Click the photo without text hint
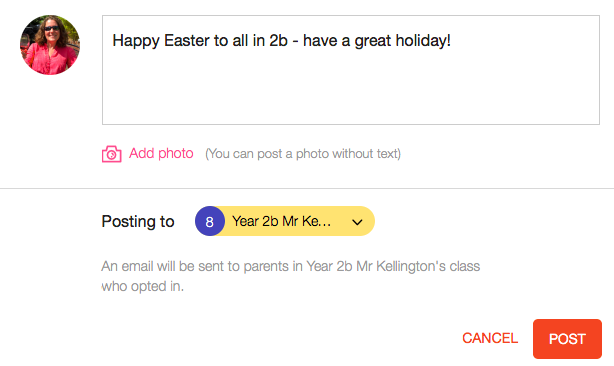 303,154
